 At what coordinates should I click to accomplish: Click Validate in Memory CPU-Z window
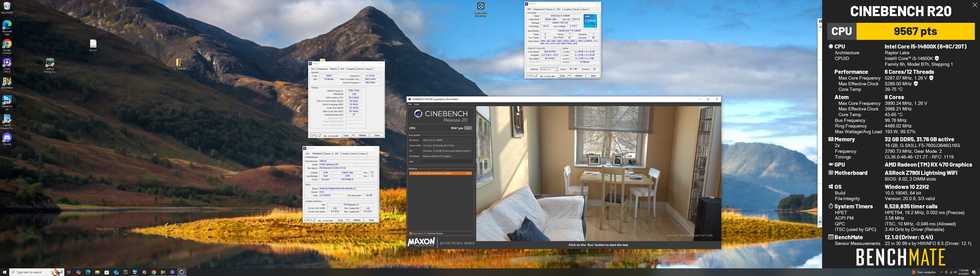pos(362,135)
